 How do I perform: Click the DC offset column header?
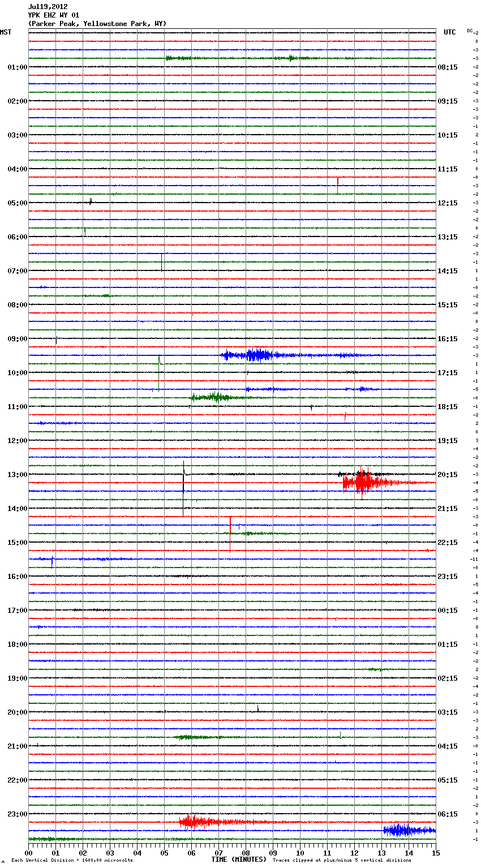tap(470, 31)
